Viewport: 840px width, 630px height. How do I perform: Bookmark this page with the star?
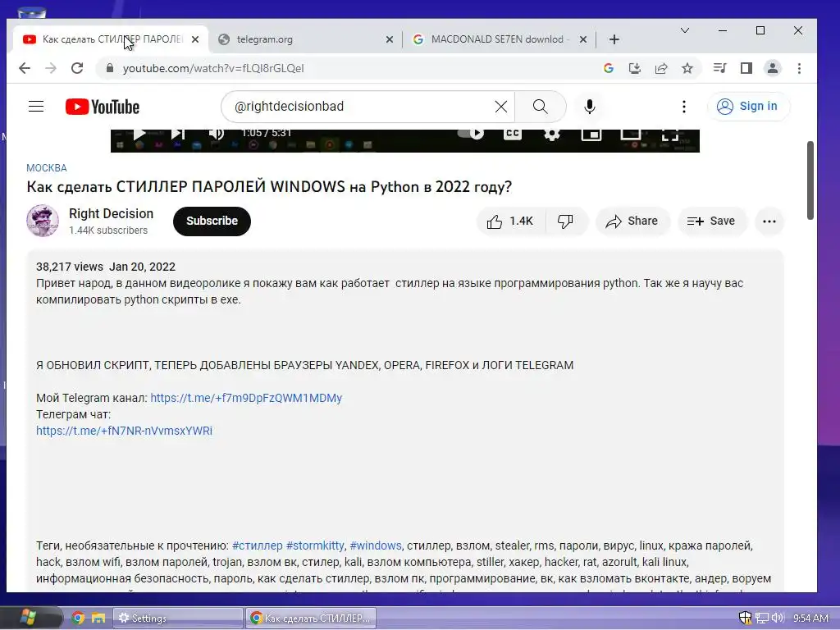(x=687, y=68)
